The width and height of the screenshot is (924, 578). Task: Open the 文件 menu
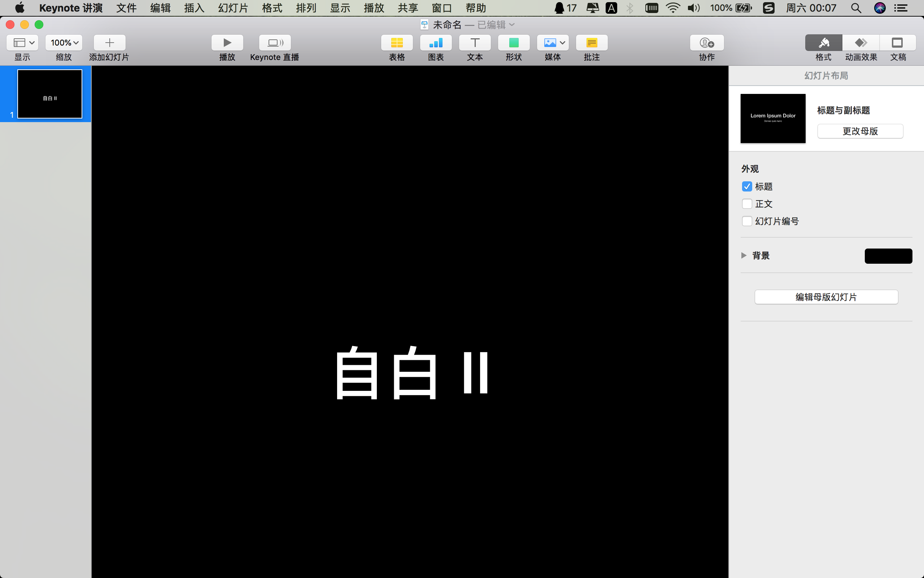[126, 8]
